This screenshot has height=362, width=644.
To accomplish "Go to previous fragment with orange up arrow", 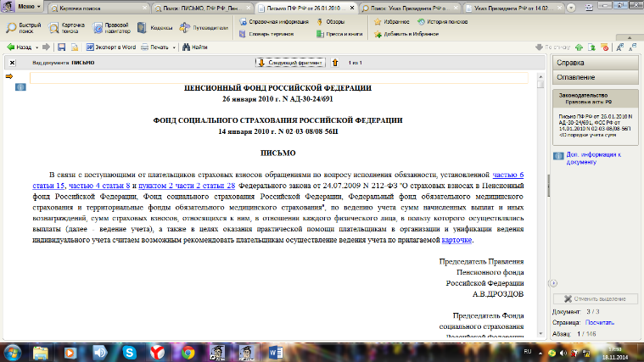I will 335,63.
